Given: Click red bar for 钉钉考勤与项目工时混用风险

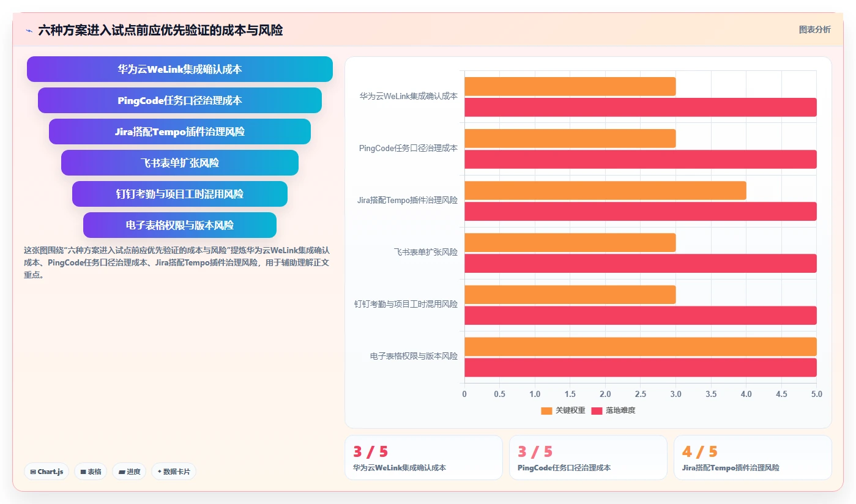Looking at the screenshot, I should pos(640,315).
